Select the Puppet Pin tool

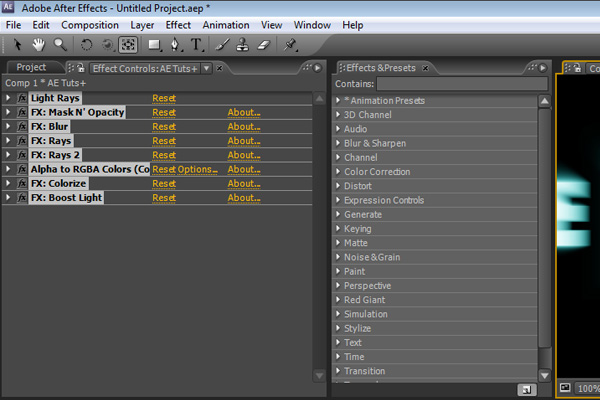[x=290, y=45]
